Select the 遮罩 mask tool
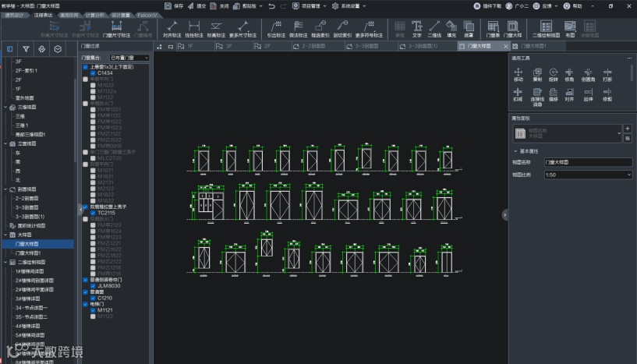637x364 pixels. (x=469, y=30)
